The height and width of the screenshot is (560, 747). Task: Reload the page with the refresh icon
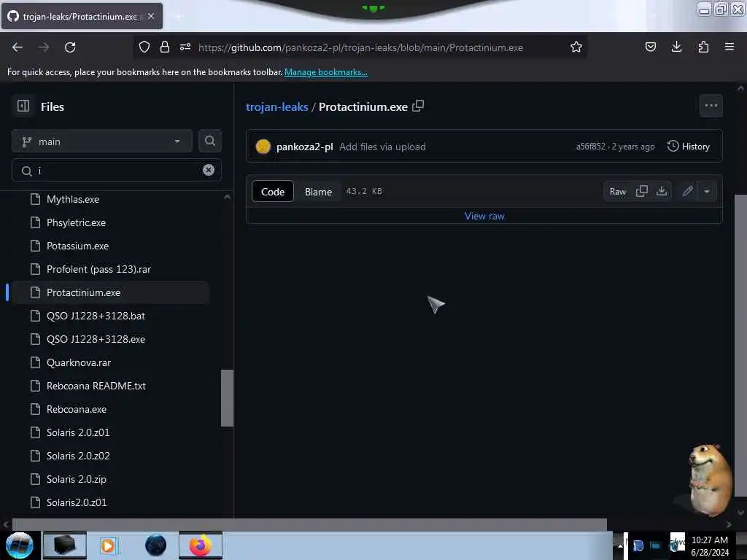tap(70, 47)
